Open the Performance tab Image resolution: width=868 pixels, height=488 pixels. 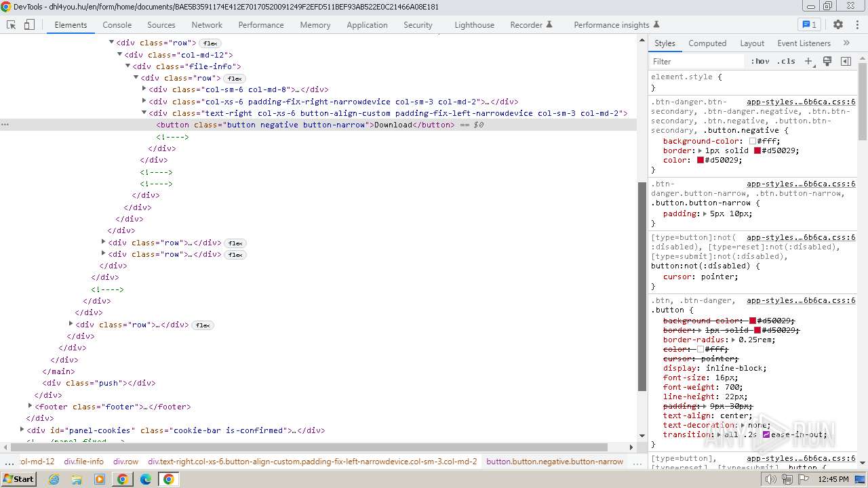pyautogui.click(x=261, y=24)
